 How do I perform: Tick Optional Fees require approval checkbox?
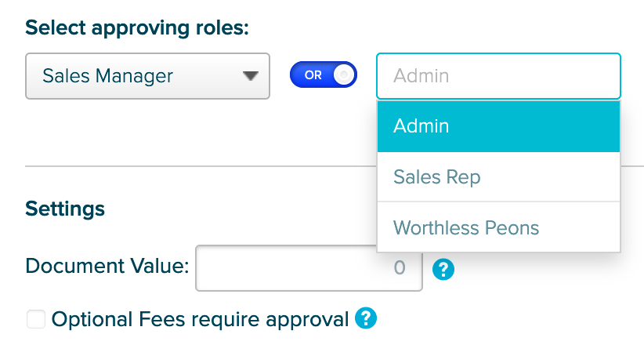36,319
